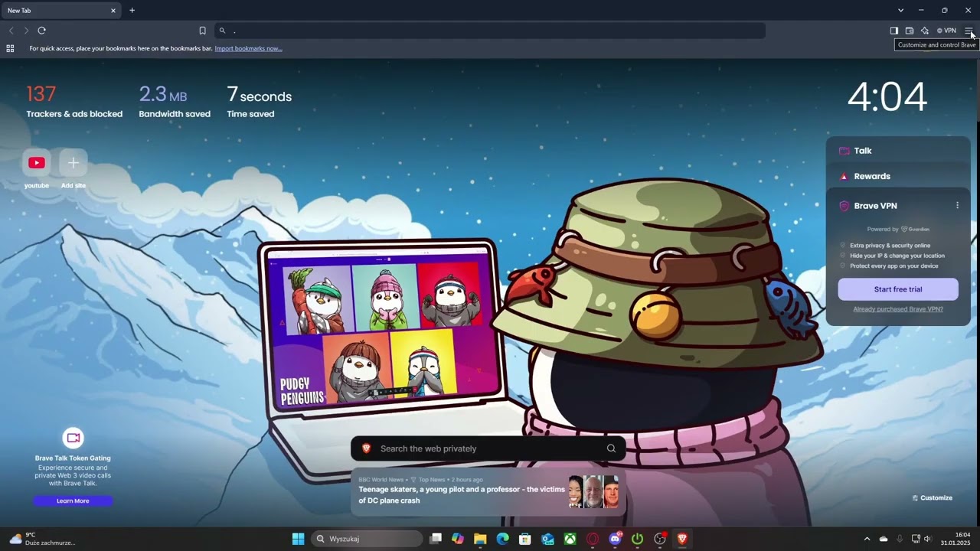Close the New Tab tab

click(113, 11)
